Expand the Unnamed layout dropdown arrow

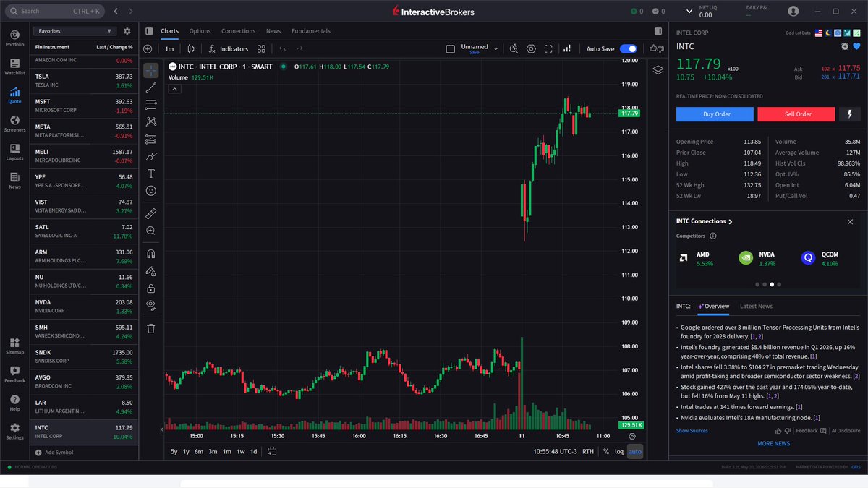495,49
